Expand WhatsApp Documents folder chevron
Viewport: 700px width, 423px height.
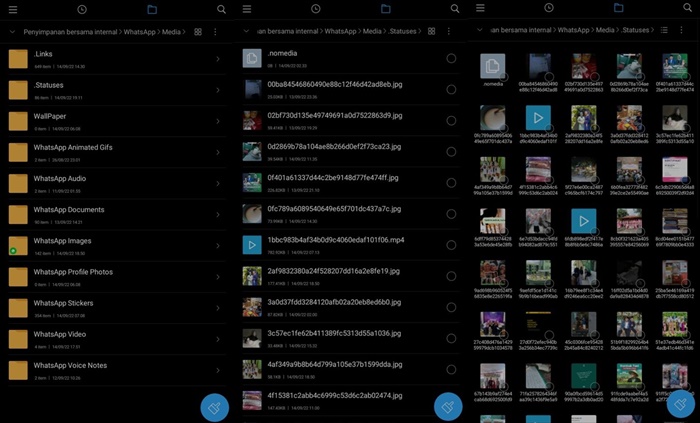pyautogui.click(x=218, y=215)
